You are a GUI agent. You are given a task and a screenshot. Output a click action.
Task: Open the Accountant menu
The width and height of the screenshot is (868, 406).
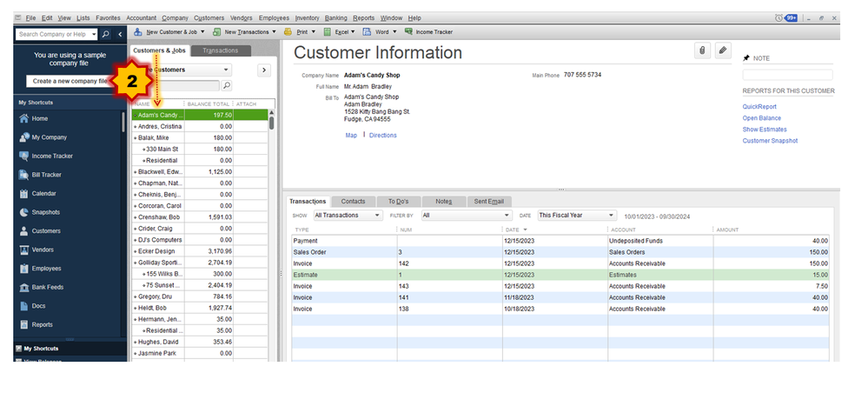click(x=141, y=18)
